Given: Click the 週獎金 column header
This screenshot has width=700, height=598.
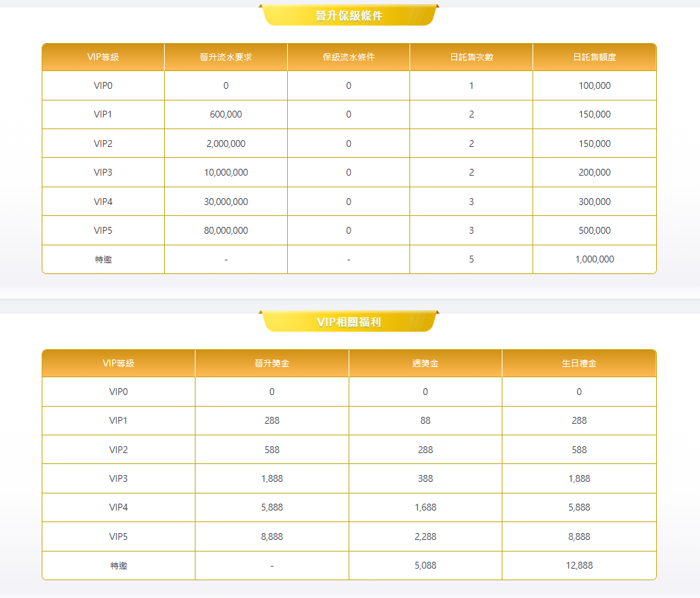Looking at the screenshot, I should [425, 364].
